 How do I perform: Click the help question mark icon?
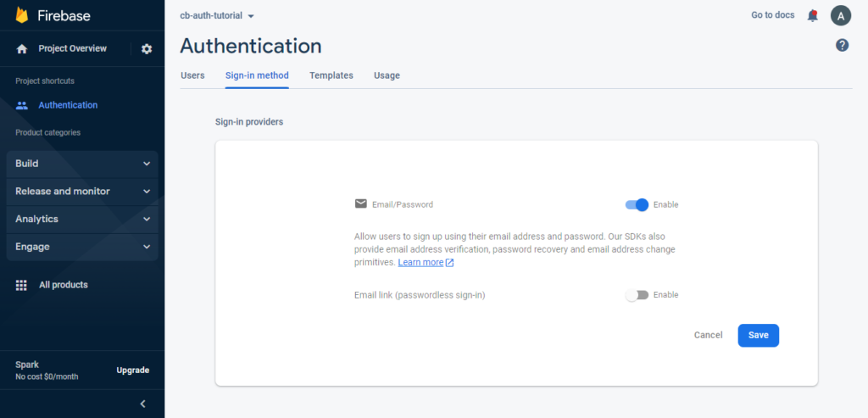[842, 46]
